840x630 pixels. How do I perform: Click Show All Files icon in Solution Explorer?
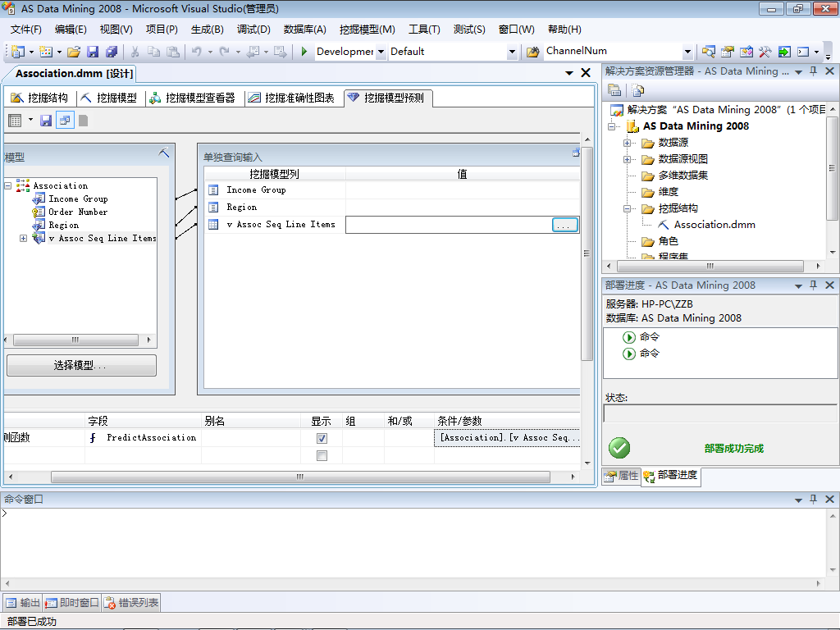pyautogui.click(x=637, y=90)
